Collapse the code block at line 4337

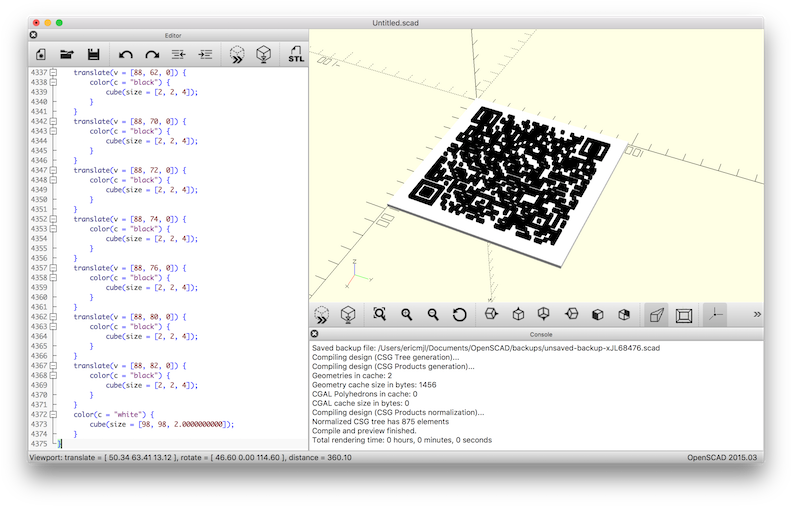tap(53, 73)
